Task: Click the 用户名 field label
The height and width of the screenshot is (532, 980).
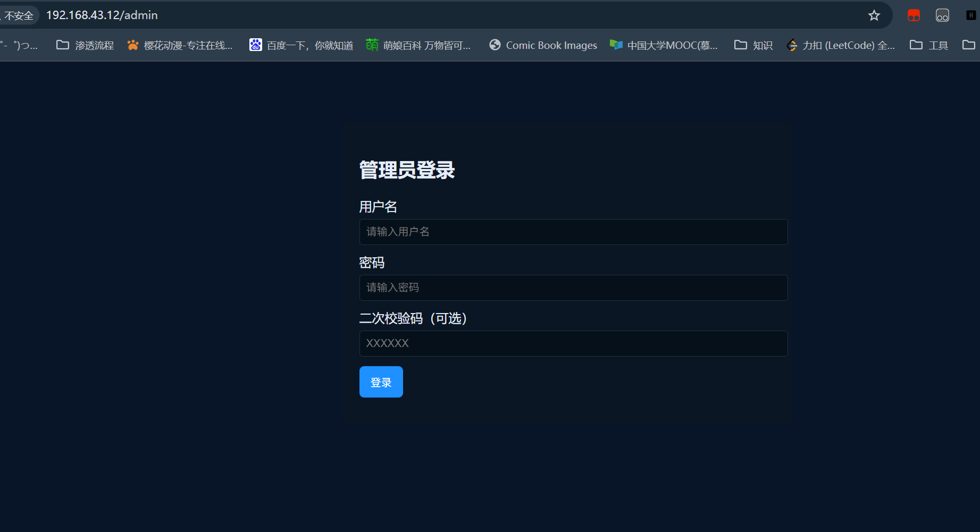Action: 378,207
